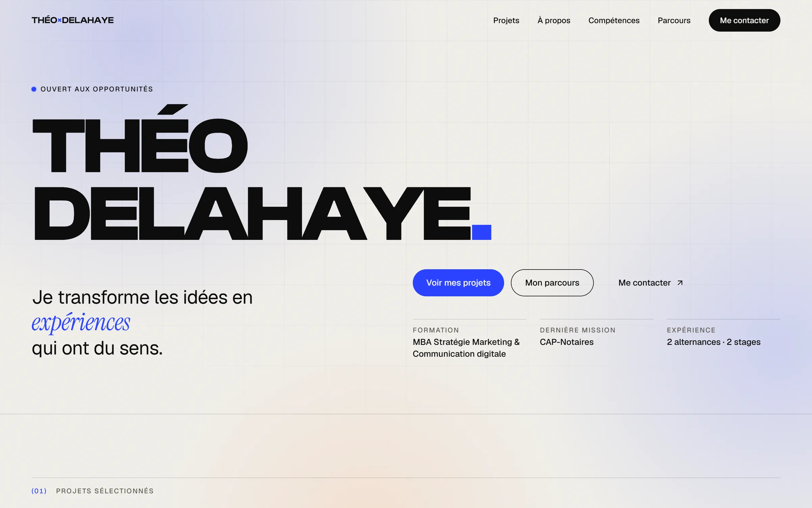The height and width of the screenshot is (508, 812).
Task: Click the diagonal arrow icon next to Me contacter
Action: [x=680, y=283]
